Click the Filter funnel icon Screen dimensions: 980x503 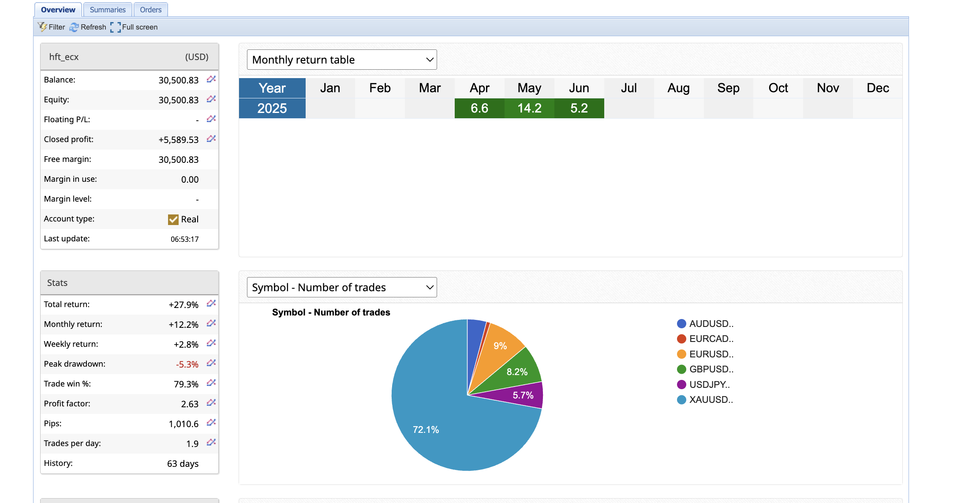coord(43,27)
